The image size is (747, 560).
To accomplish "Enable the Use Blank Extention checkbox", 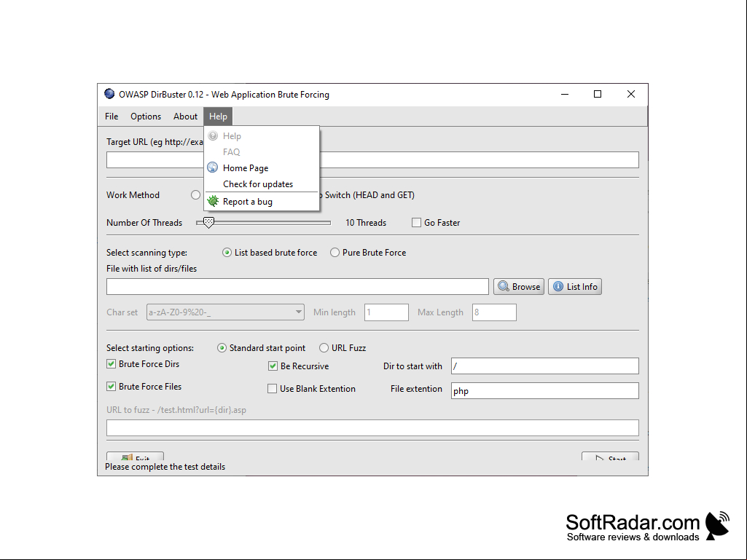I will (272, 389).
